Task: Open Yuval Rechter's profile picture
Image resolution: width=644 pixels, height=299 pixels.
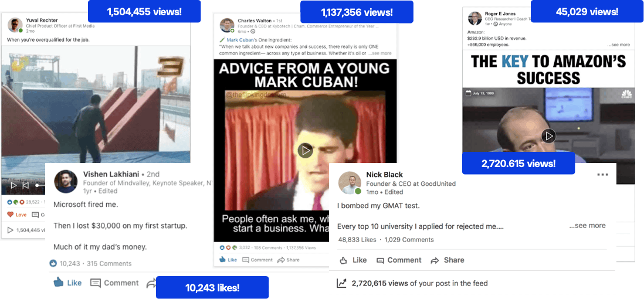Action: click(15, 25)
